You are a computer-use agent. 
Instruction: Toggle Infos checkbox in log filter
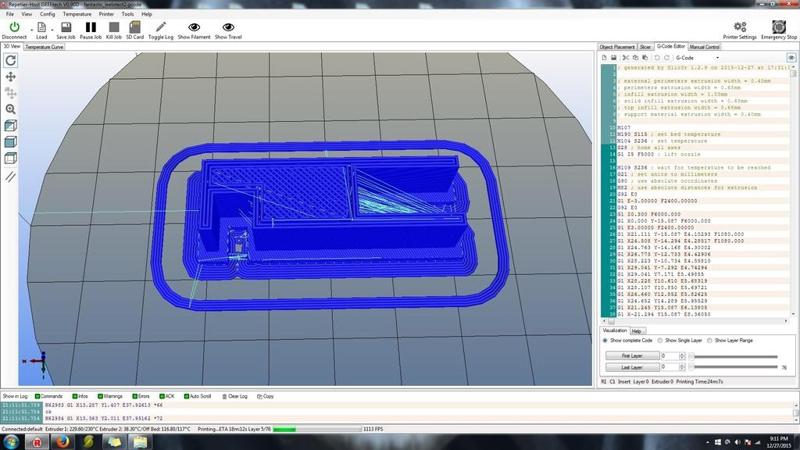pyautogui.click(x=75, y=396)
